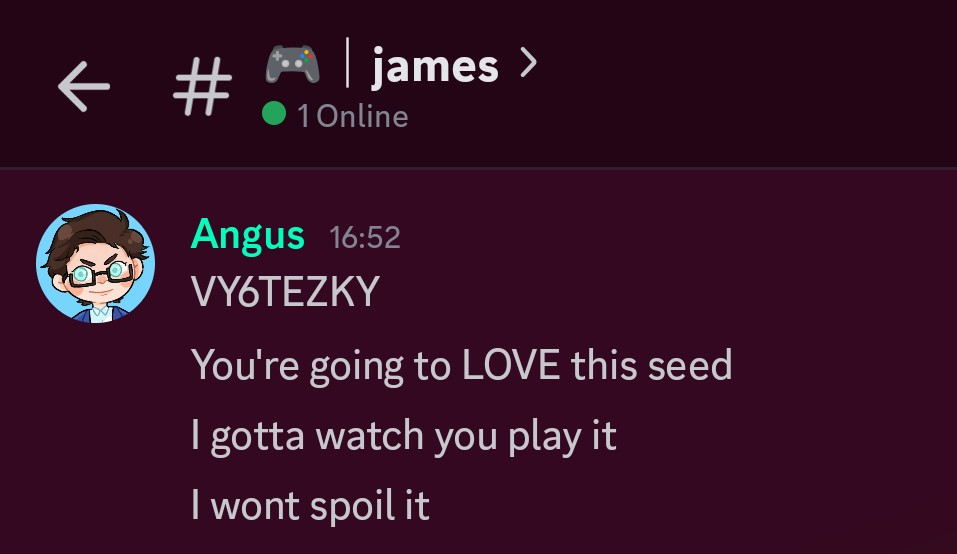This screenshot has height=554, width=957.
Task: Click the word LOVE in Angus's message
Action: pos(511,365)
